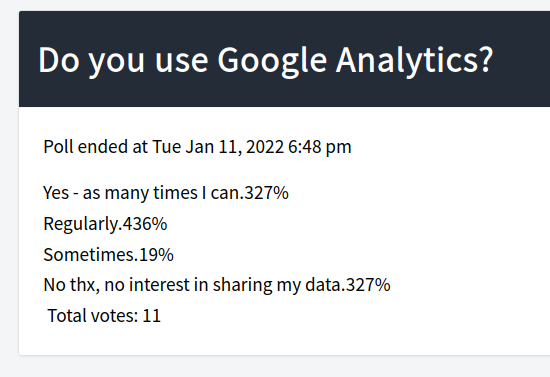Click the "Total votes: 11" line

(104, 316)
